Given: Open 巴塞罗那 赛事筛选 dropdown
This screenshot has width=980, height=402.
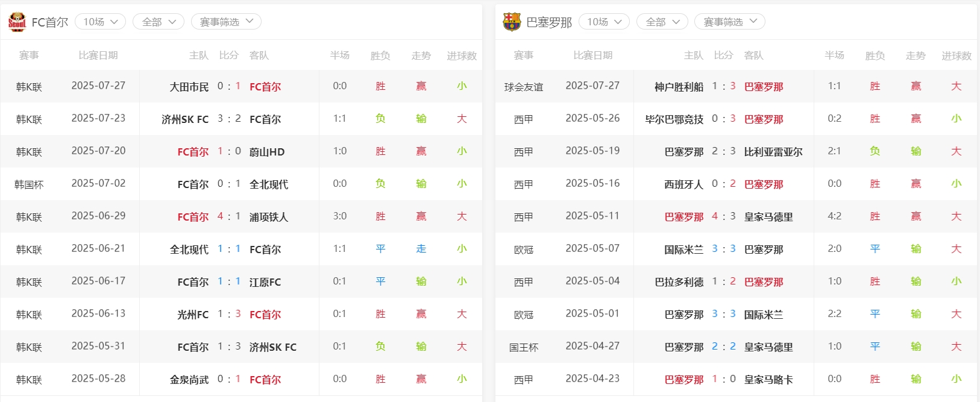Looking at the screenshot, I should pyautogui.click(x=729, y=22).
